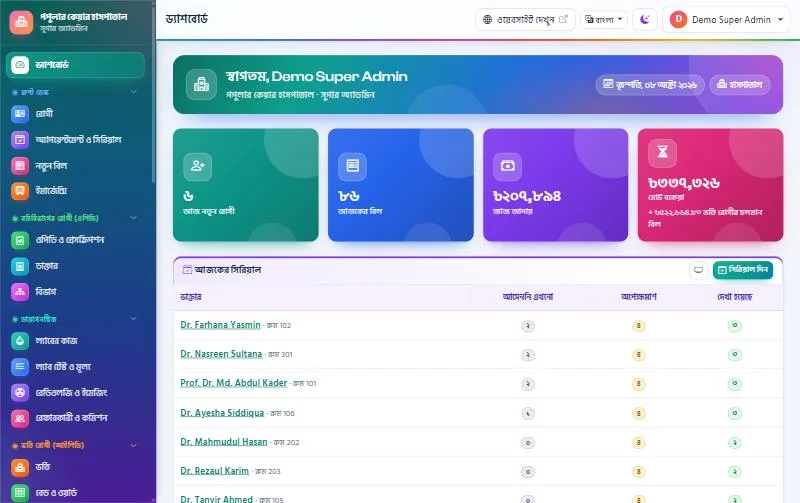Click Dr. Ayesha Siddiqua's green seen badge
The height and width of the screenshot is (503, 800).
click(x=735, y=413)
